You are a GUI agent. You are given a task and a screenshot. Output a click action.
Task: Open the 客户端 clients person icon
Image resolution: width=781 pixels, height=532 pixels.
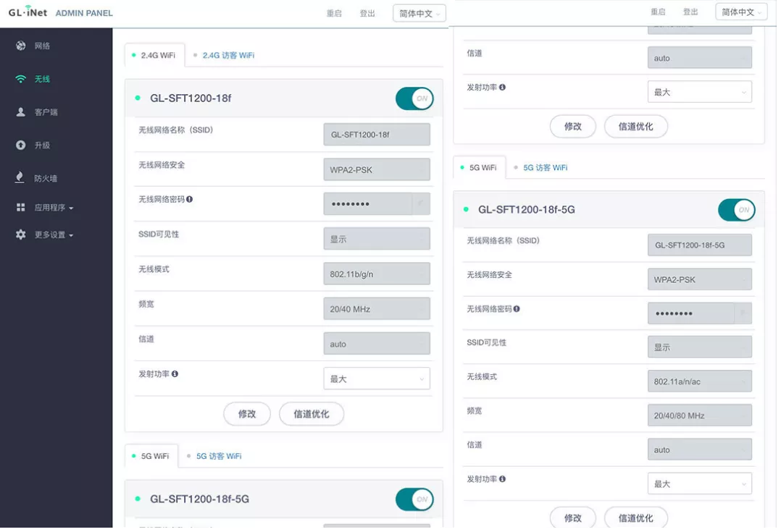point(20,112)
